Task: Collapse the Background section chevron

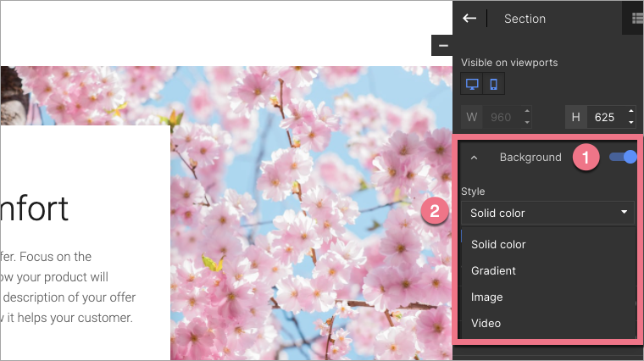Action: [474, 158]
